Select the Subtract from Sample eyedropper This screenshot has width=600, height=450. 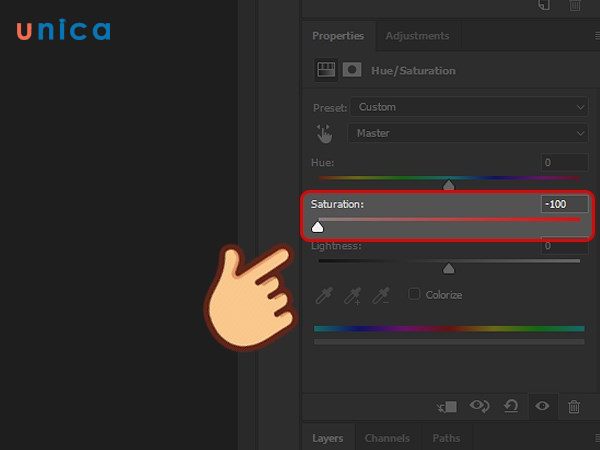[381, 295]
